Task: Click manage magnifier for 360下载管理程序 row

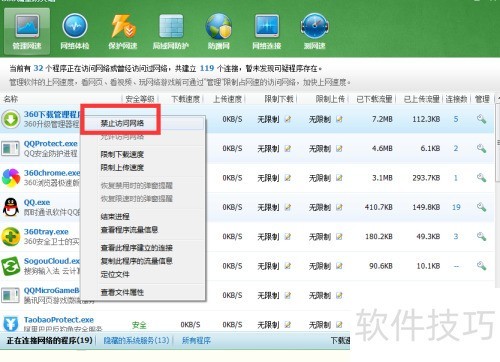Action: click(481, 119)
